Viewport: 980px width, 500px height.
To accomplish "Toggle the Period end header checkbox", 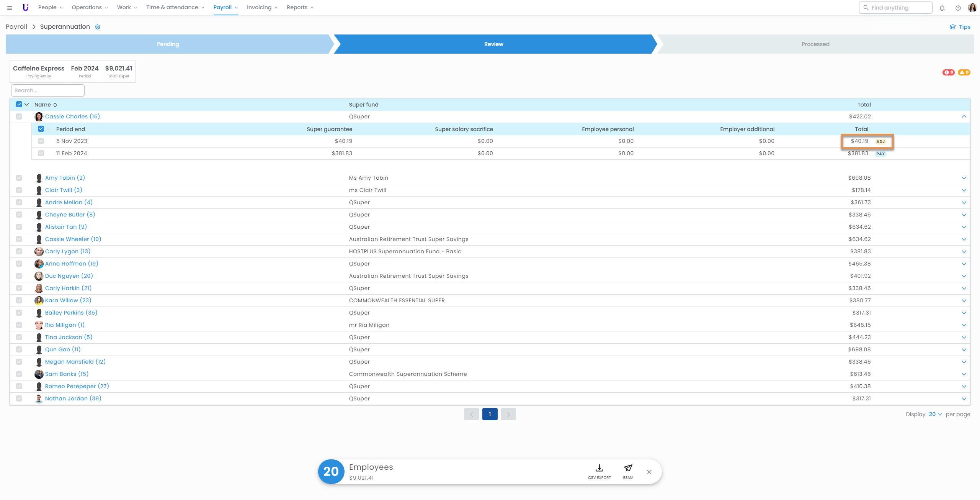I will (41, 129).
